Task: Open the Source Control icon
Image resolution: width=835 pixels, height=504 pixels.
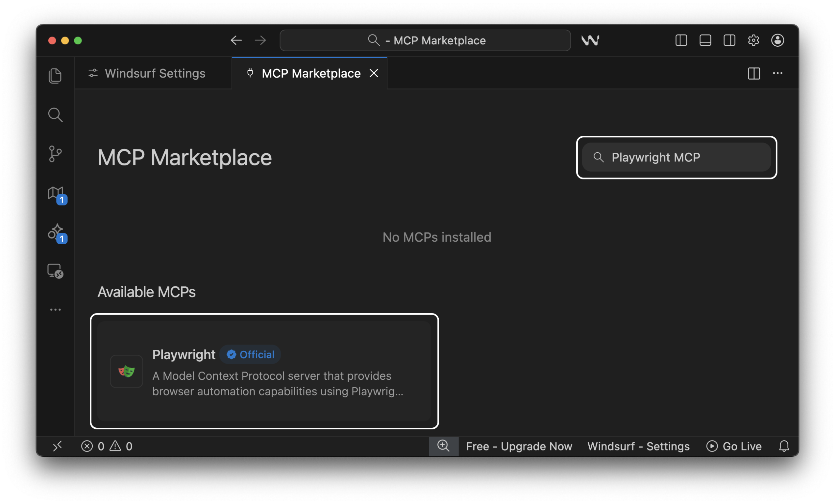Action: [55, 154]
